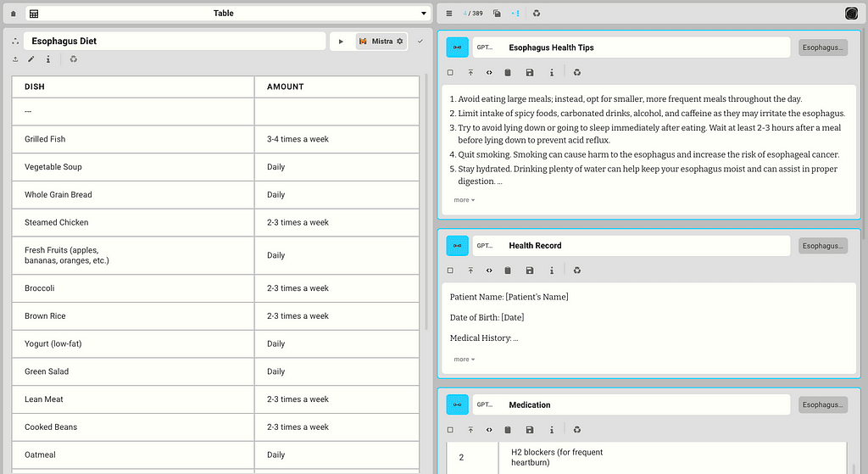Click move-to-top arrow on Medication card
This screenshot has height=474, width=868.
470,430
